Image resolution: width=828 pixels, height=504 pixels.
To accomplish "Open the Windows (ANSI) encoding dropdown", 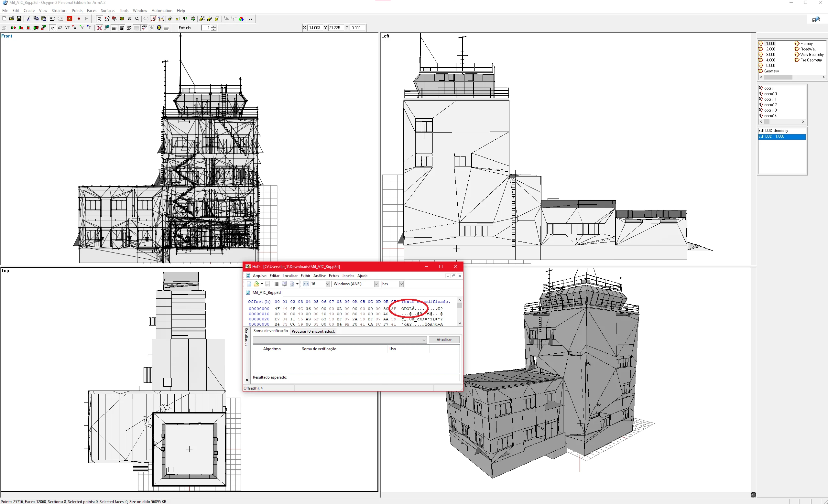I will 376,284.
